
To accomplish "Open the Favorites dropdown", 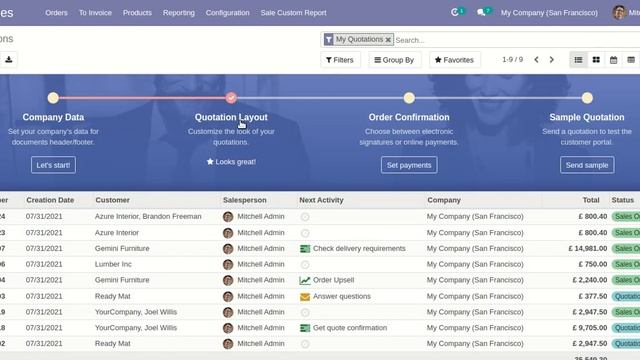I will tap(454, 60).
